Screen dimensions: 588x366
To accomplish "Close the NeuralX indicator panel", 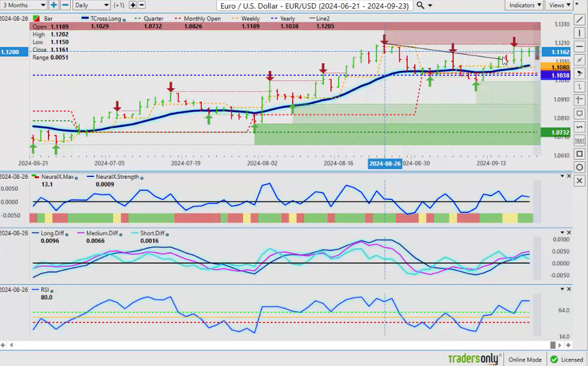I will pyautogui.click(x=569, y=176).
